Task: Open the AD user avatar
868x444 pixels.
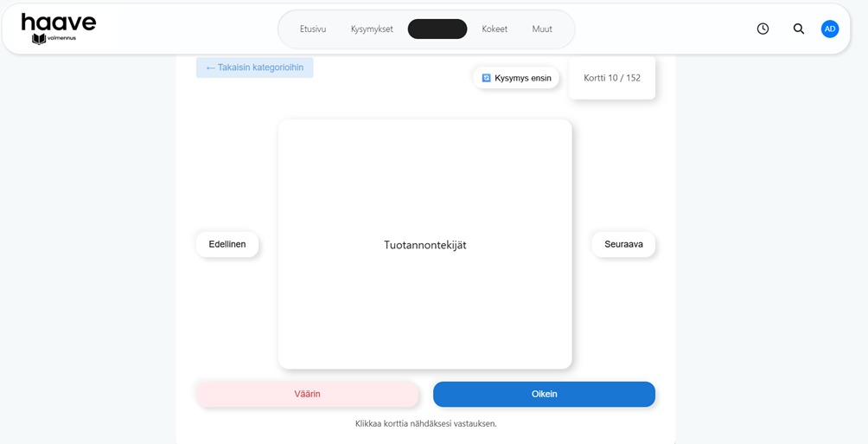Action: tap(830, 29)
